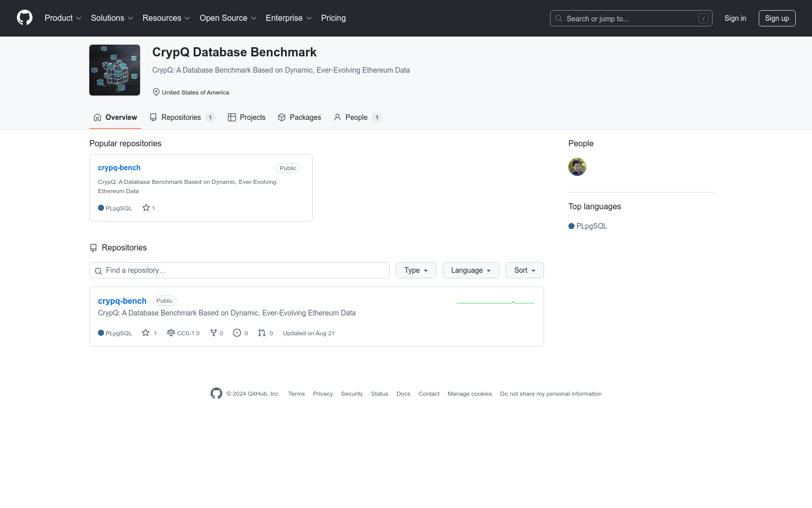The width and height of the screenshot is (812, 508).
Task: Select the Overview tab
Action: (115, 117)
